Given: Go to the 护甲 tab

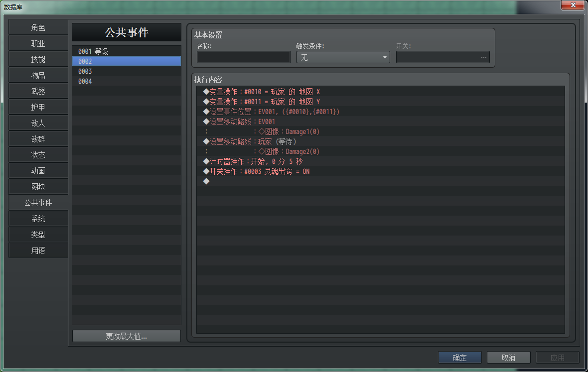Looking at the screenshot, I should point(38,107).
